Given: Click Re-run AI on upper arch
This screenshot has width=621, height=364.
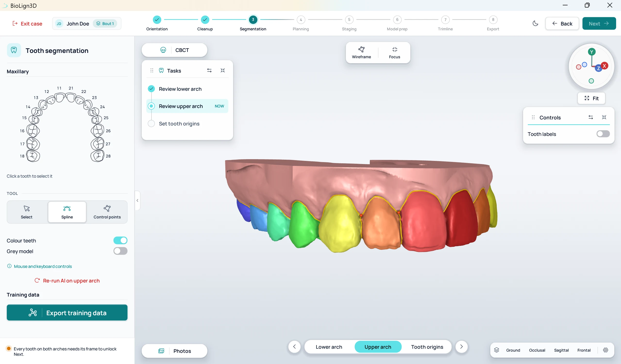Looking at the screenshot, I should (x=67, y=281).
